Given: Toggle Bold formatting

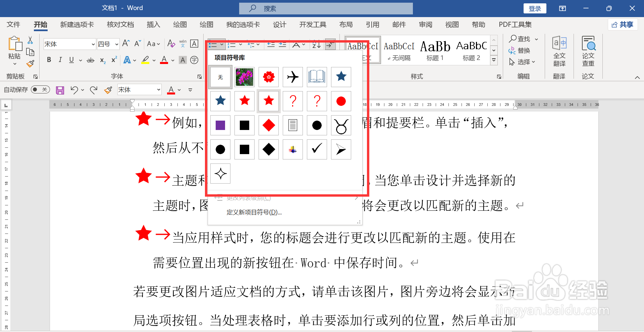Looking at the screenshot, I should click(49, 60).
